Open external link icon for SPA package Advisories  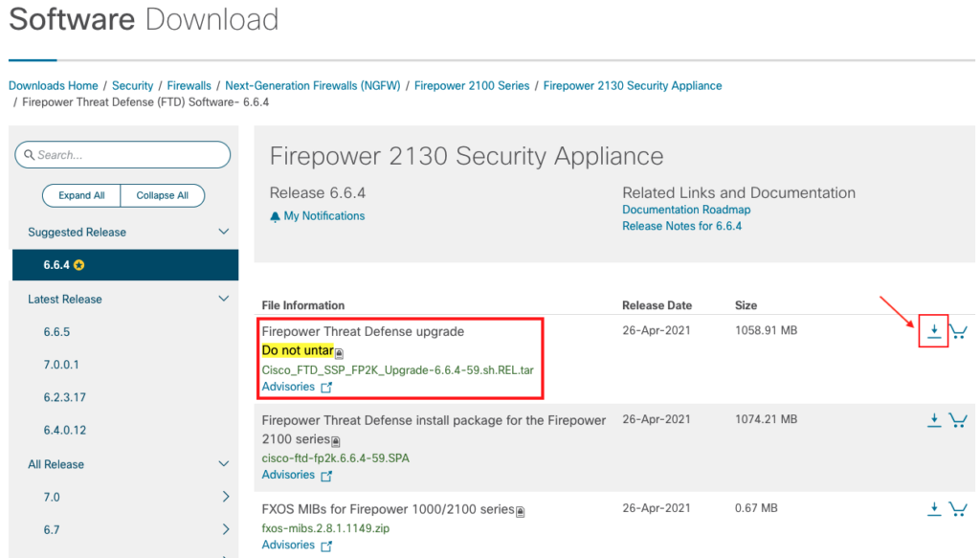coord(326,476)
